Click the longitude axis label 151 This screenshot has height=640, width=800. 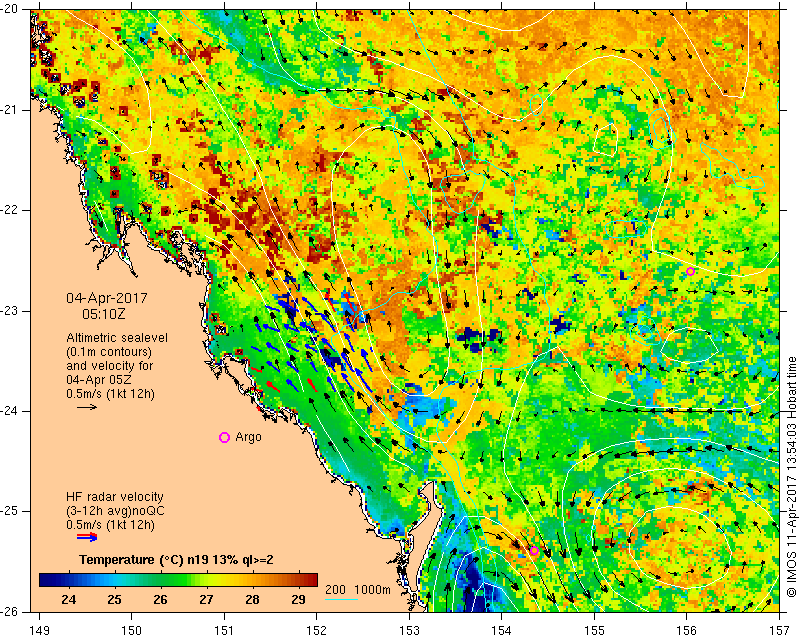pos(224,630)
